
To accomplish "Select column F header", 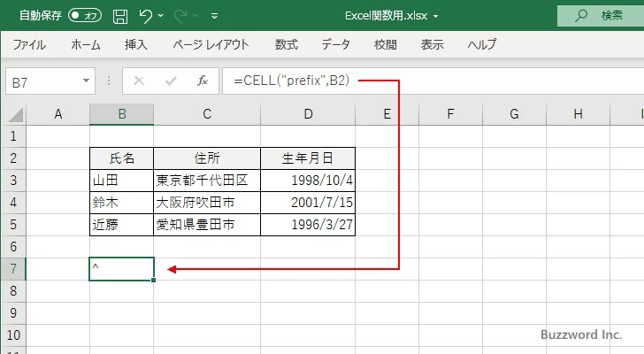I will coord(450,114).
